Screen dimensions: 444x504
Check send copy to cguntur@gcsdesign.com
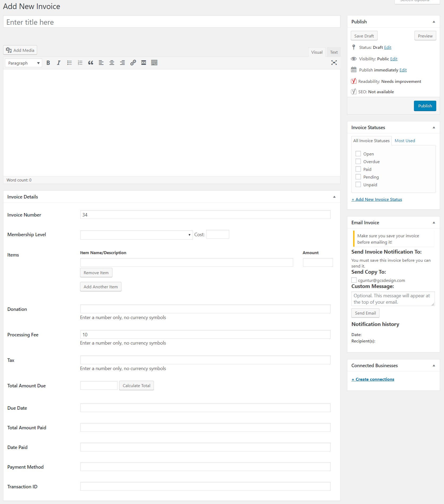[354, 280]
